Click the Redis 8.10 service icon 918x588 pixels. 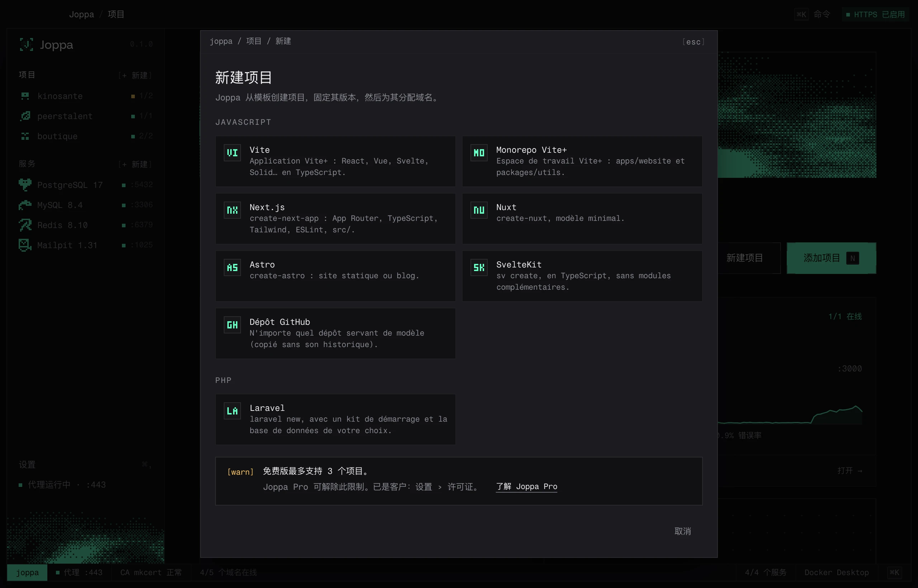(25, 225)
